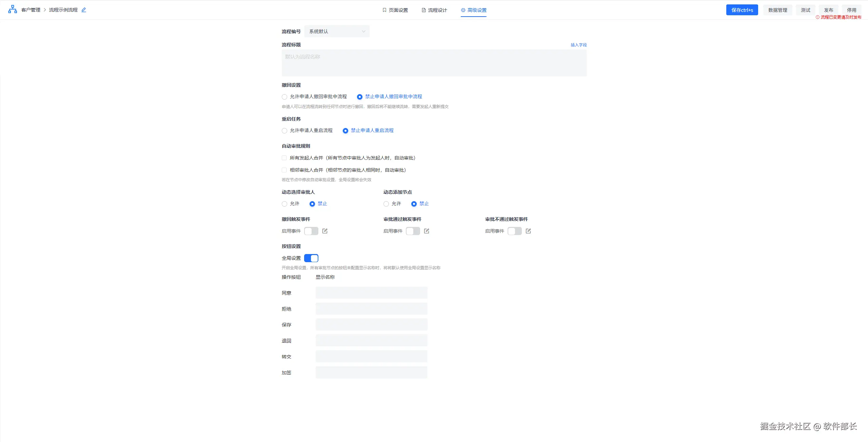868x442 pixels.
Task: Click the 保存ctrl+s button
Action: [742, 10]
